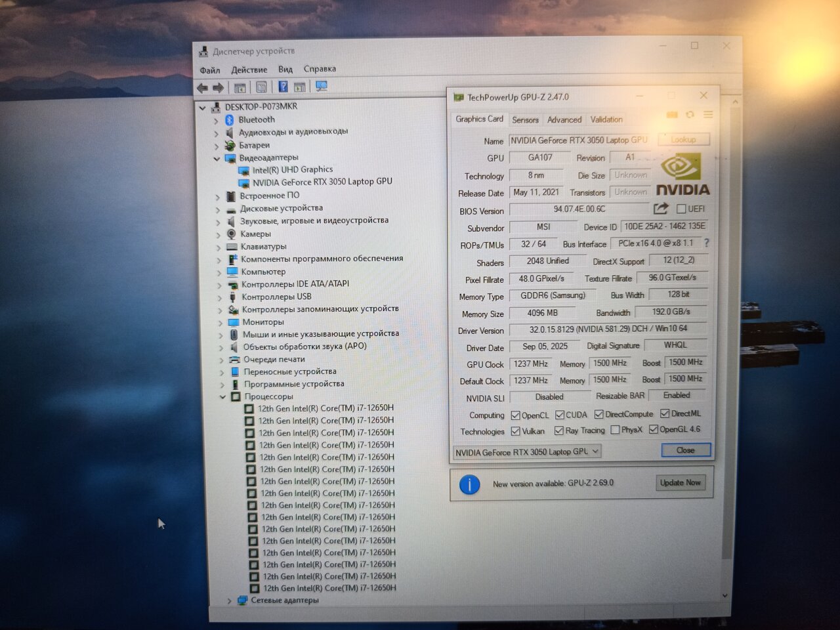Click the Device Manager vertical scrollbar down arrow
840x630 pixels.
[x=724, y=595]
